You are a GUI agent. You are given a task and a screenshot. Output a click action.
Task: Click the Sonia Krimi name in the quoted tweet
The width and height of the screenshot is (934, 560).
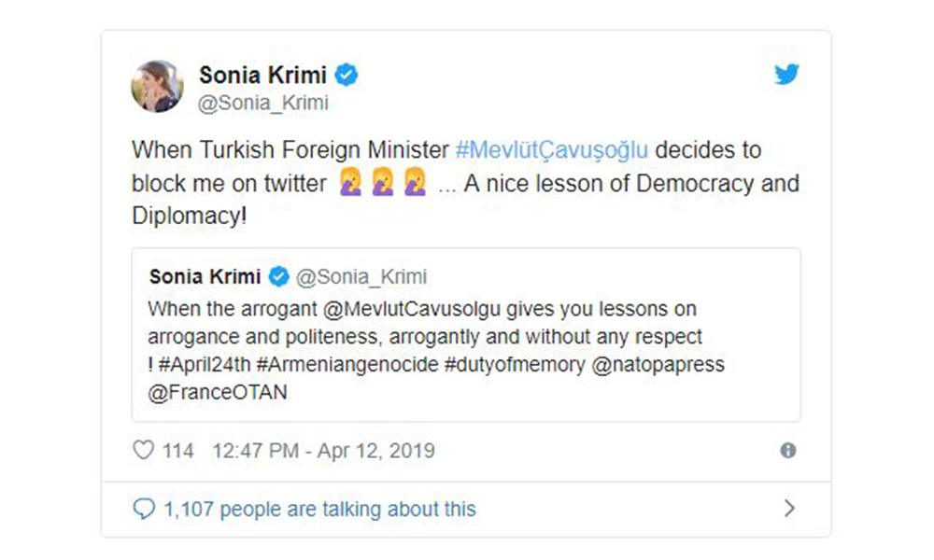[205, 277]
